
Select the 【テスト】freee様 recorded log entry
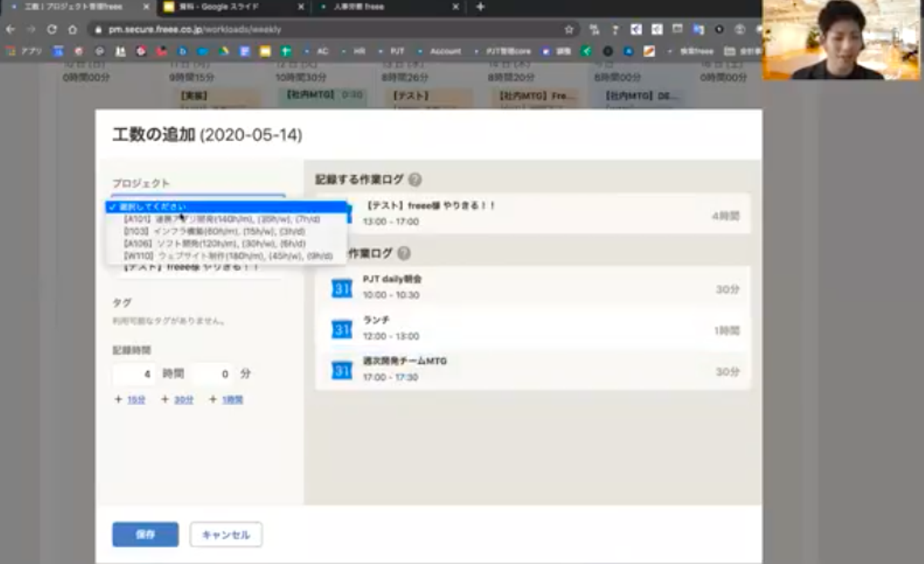click(x=533, y=213)
